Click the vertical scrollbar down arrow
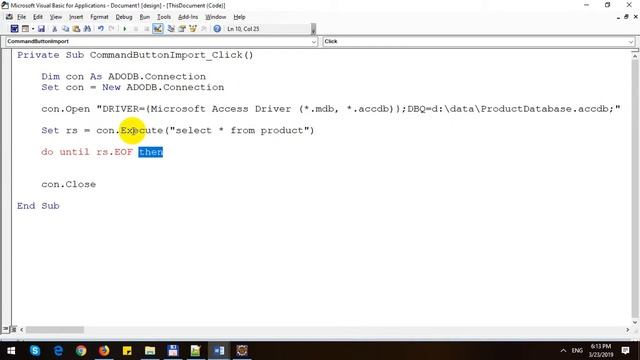The width and height of the screenshot is (640, 360). point(635,322)
